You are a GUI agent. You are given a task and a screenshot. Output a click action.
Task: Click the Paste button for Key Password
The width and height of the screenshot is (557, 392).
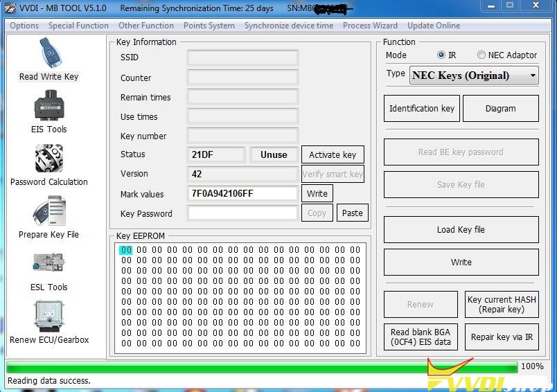tap(353, 213)
